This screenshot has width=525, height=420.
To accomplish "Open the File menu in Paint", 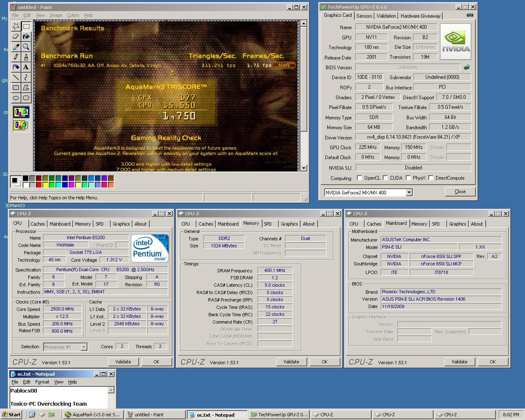I will click(15, 15).
